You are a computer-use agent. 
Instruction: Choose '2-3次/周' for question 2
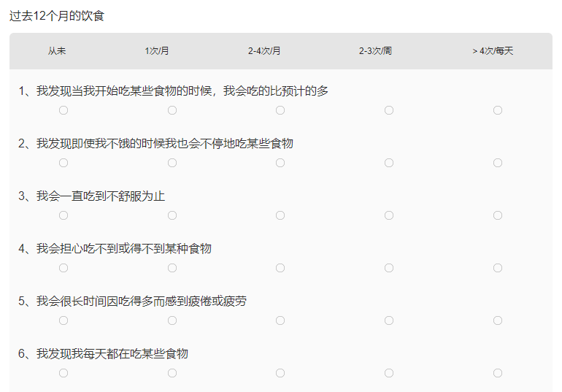coord(389,163)
